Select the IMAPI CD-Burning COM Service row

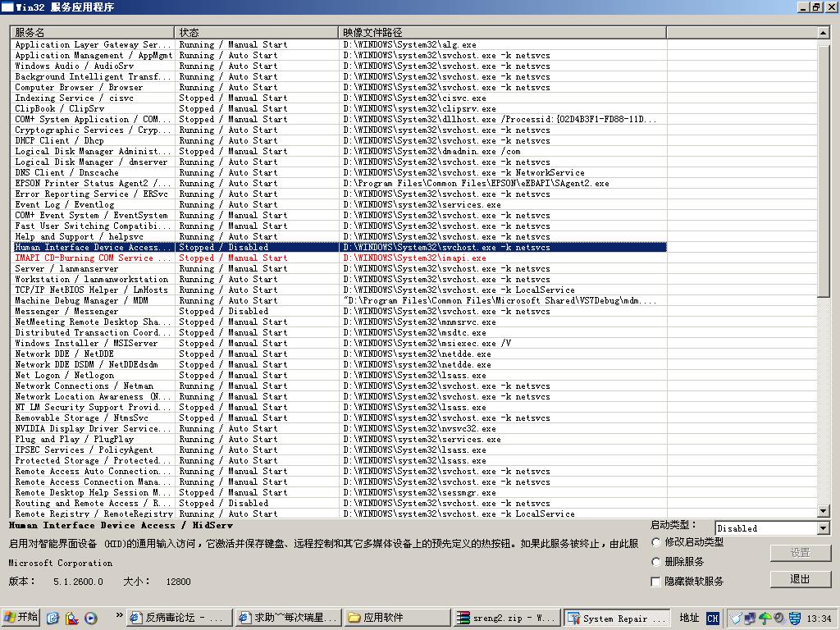click(94, 258)
